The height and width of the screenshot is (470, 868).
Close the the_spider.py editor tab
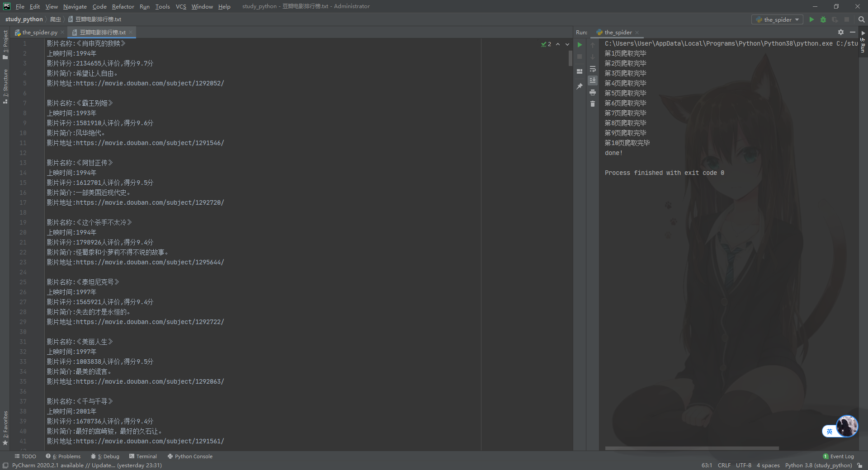click(62, 33)
